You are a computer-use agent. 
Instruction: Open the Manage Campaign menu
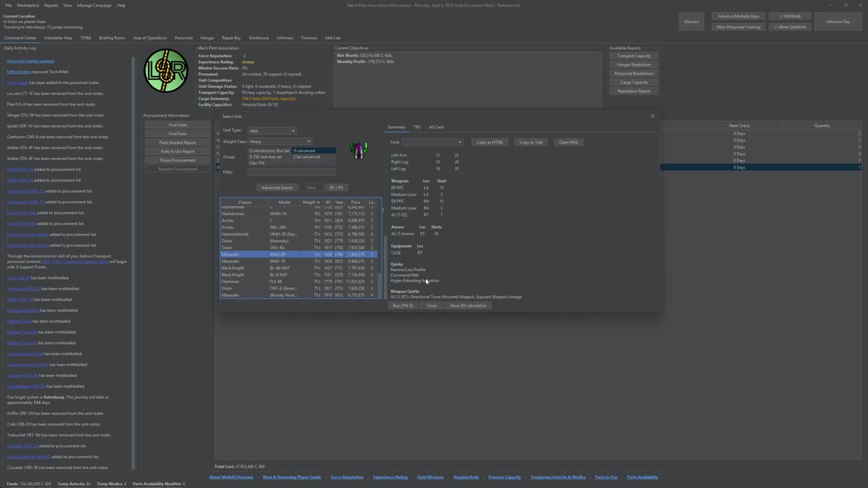[x=94, y=5]
